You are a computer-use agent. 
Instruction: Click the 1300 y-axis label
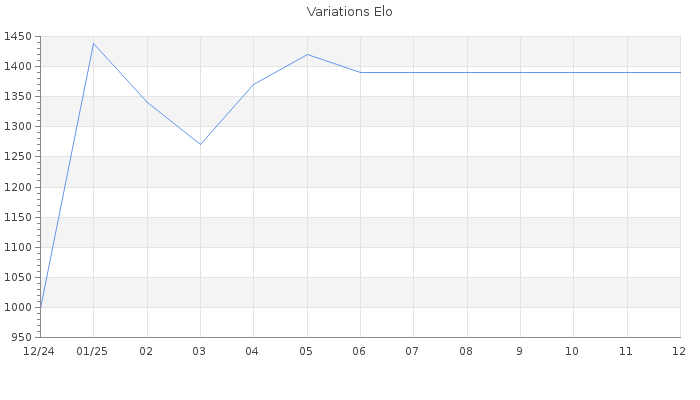tap(18, 127)
